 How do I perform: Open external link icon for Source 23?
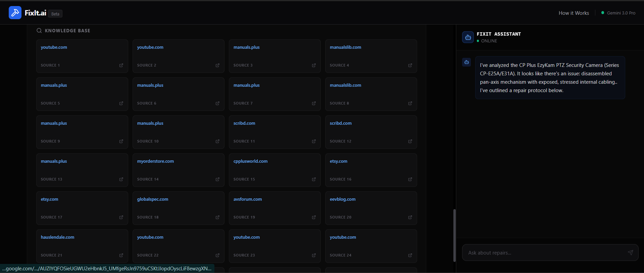(314, 255)
